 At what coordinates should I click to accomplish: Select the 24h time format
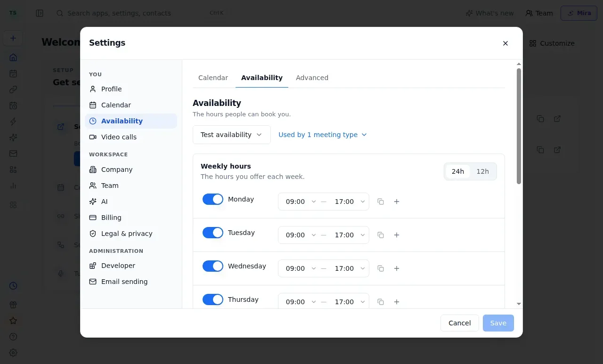click(458, 171)
